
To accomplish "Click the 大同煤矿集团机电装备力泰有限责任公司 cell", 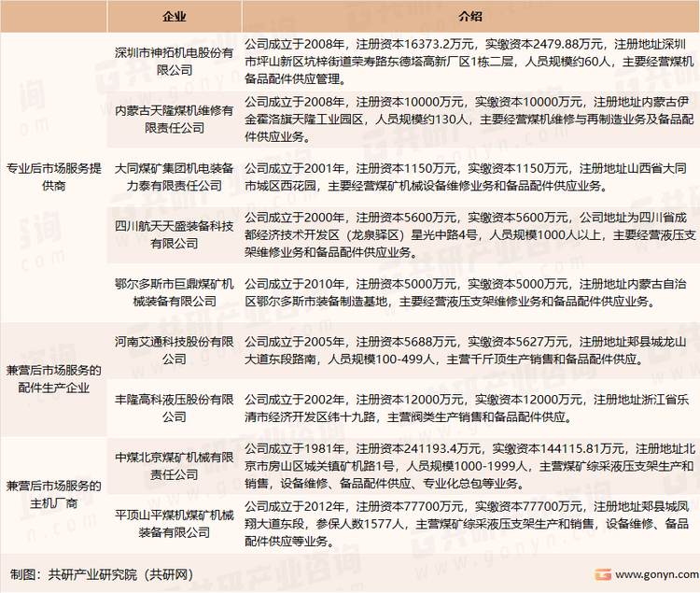I will pyautogui.click(x=175, y=176).
